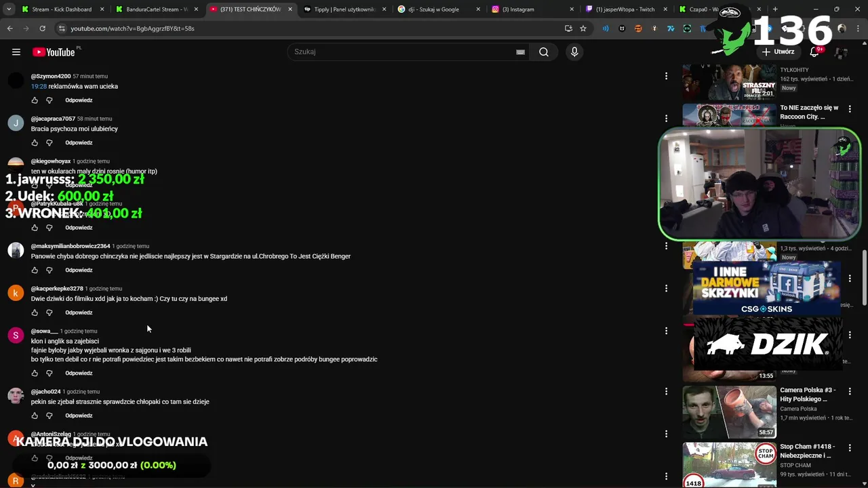Dislike the comment by @jacho024

50,415
